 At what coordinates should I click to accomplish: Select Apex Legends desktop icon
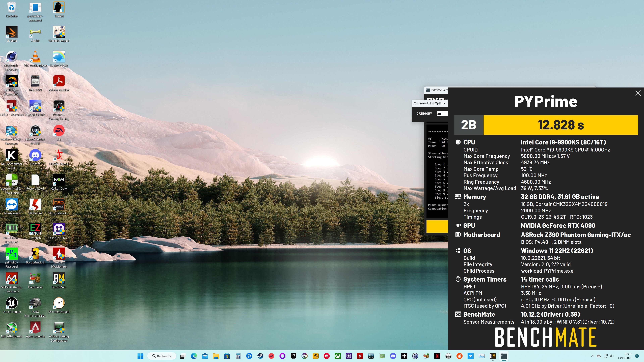[x=35, y=330]
